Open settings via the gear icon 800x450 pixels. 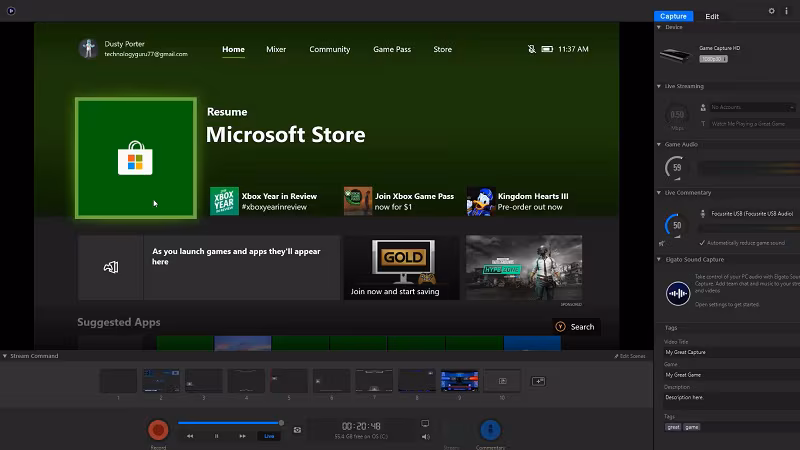(771, 11)
